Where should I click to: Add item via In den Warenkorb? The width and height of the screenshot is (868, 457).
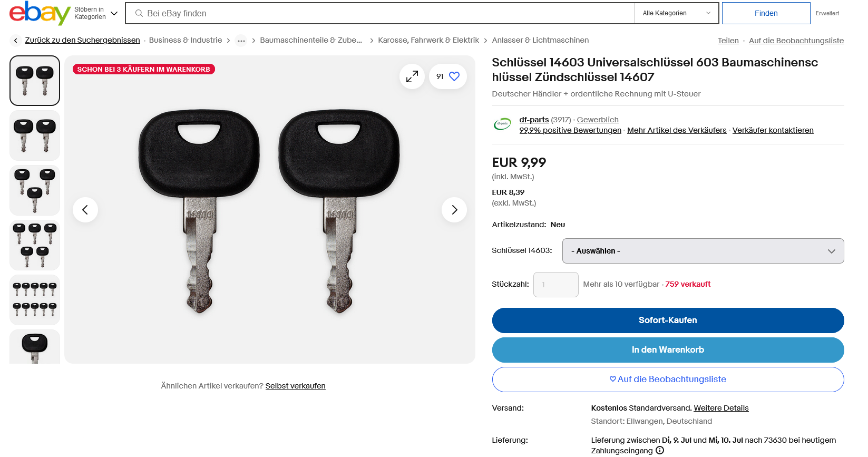(x=668, y=350)
